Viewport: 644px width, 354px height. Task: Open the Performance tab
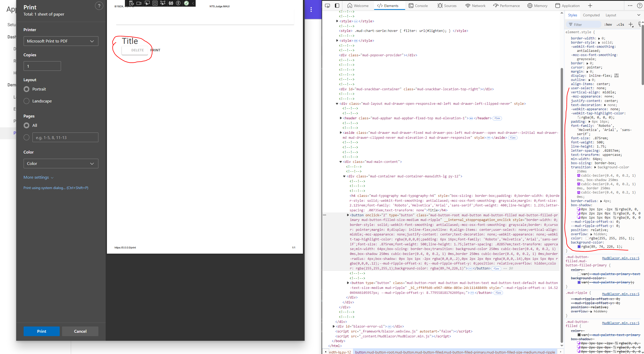tap(506, 6)
